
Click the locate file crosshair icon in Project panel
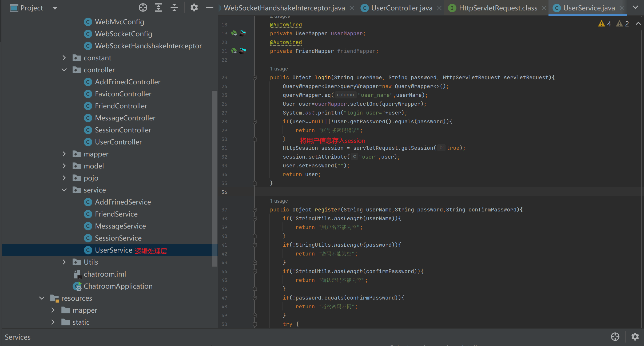click(143, 8)
